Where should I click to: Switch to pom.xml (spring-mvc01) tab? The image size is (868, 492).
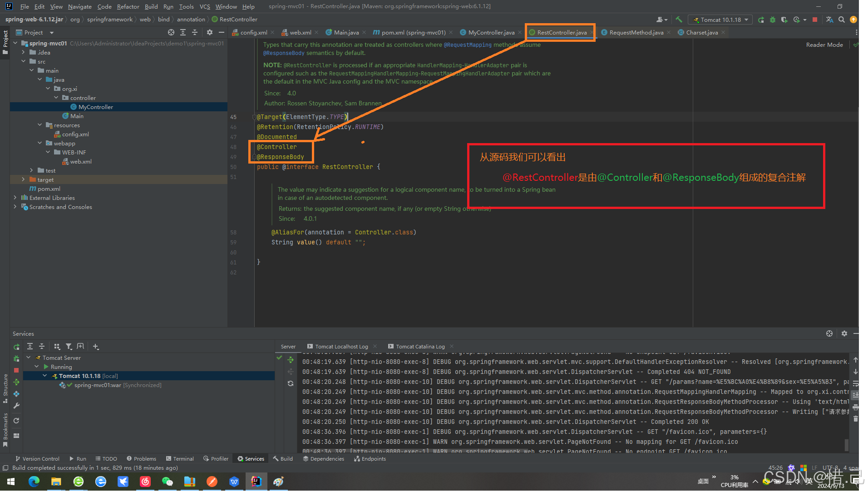[413, 33]
